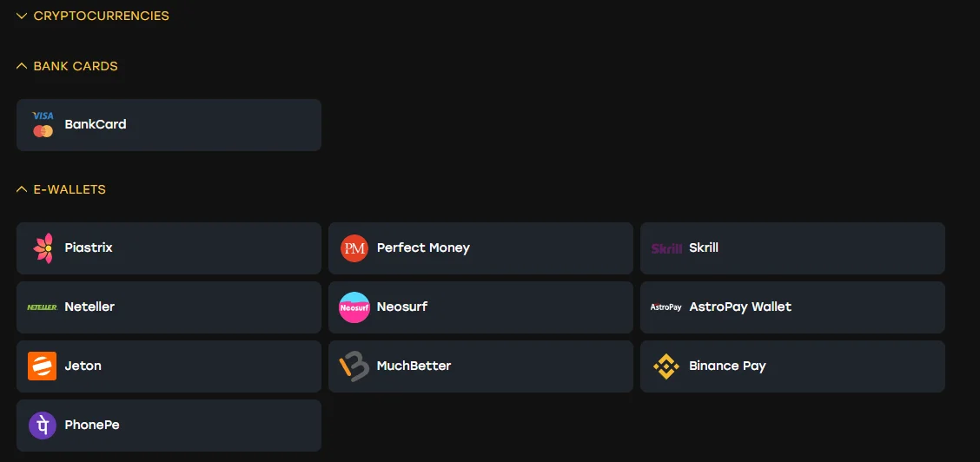Click the MuchBetter B logo
Screen dimensions: 980x462
[354, 366]
